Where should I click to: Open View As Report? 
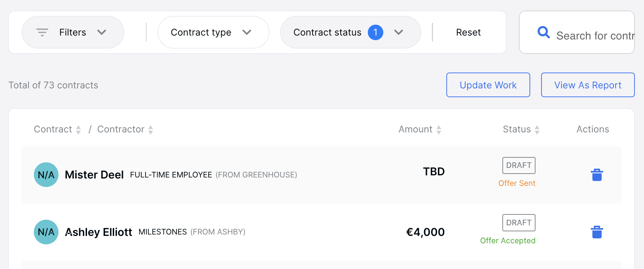click(x=588, y=85)
